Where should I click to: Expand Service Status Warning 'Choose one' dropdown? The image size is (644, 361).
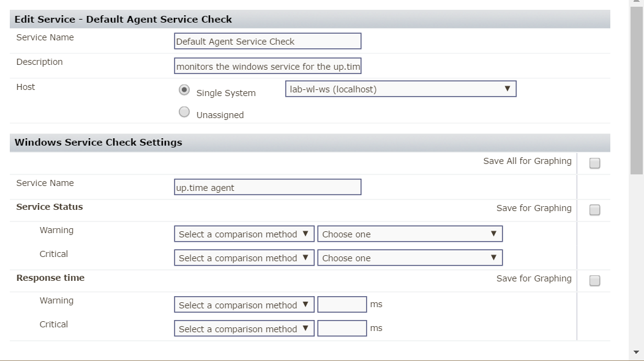(x=410, y=234)
